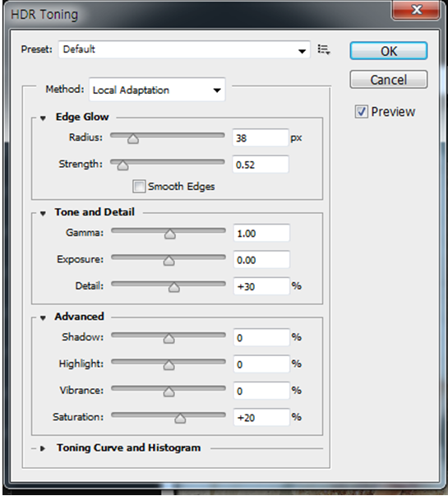Click the Exposure value field showing 0.00

tap(261, 260)
